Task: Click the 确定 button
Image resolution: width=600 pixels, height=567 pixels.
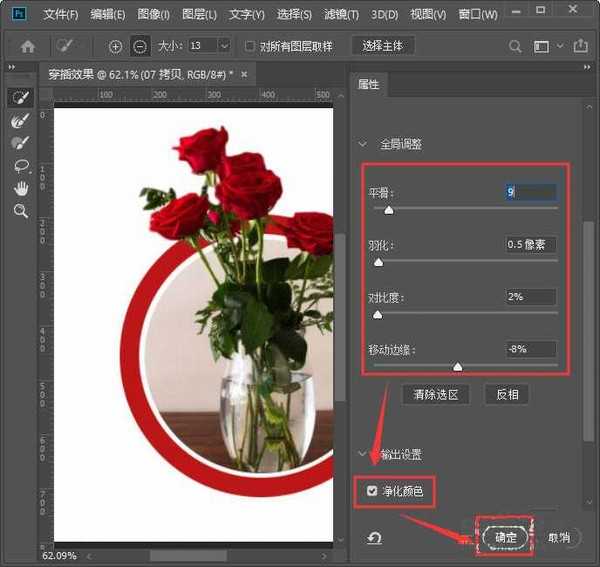Action: pyautogui.click(x=506, y=537)
